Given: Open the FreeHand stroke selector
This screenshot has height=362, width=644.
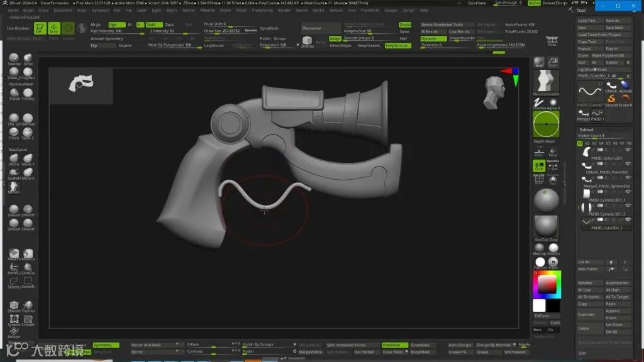Looking at the screenshot, I should point(539,103).
